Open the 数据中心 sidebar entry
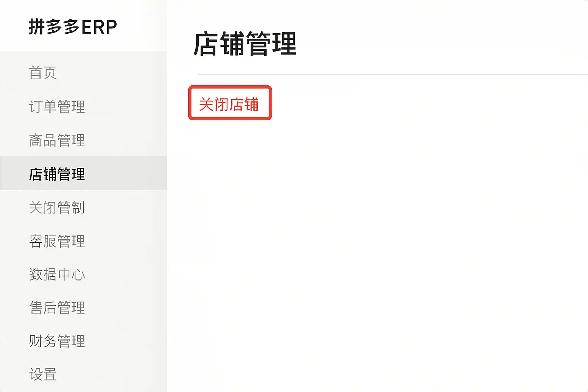The height and width of the screenshot is (392, 588). tap(83, 274)
